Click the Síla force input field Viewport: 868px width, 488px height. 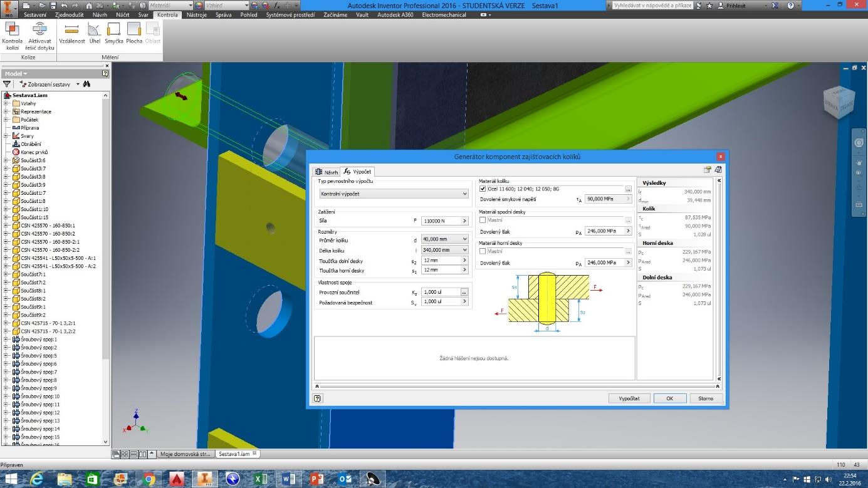click(441, 221)
